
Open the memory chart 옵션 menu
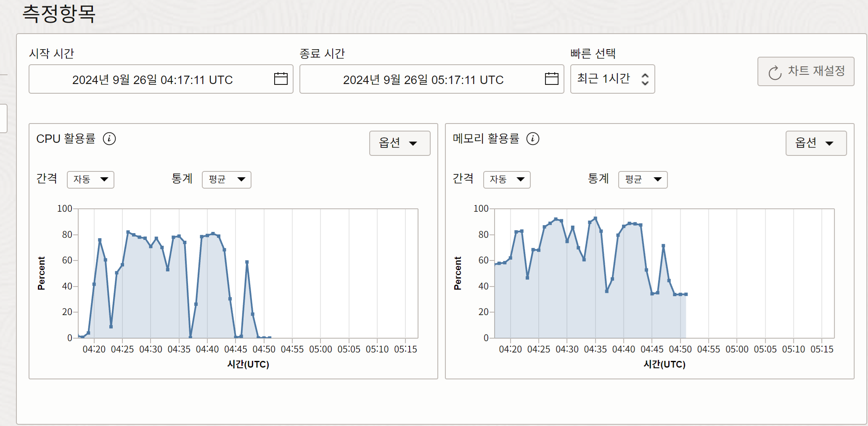coord(815,143)
